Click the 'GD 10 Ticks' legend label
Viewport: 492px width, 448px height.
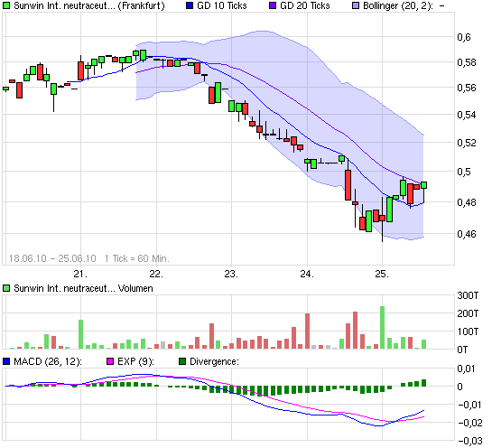click(x=222, y=5)
